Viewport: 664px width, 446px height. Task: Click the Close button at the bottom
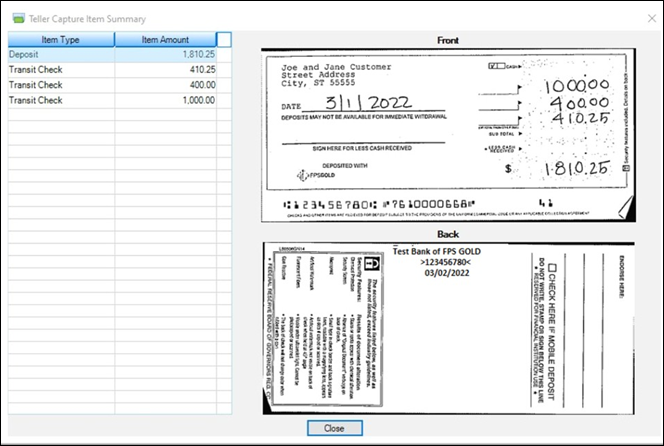click(x=335, y=428)
